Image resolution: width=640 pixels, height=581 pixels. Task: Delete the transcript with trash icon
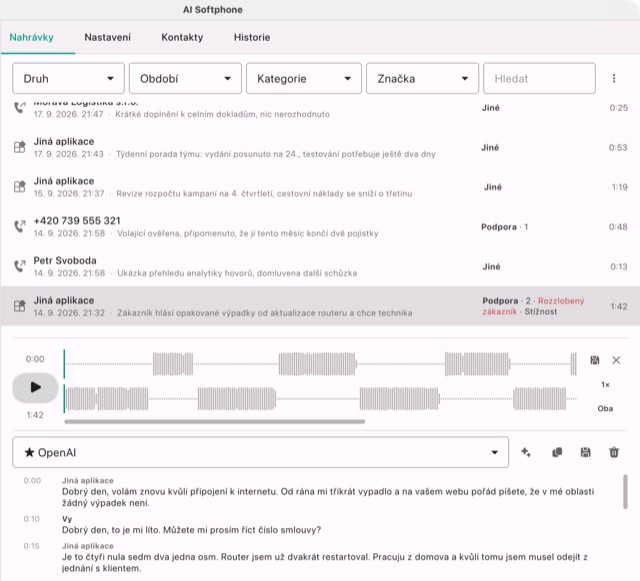point(614,452)
